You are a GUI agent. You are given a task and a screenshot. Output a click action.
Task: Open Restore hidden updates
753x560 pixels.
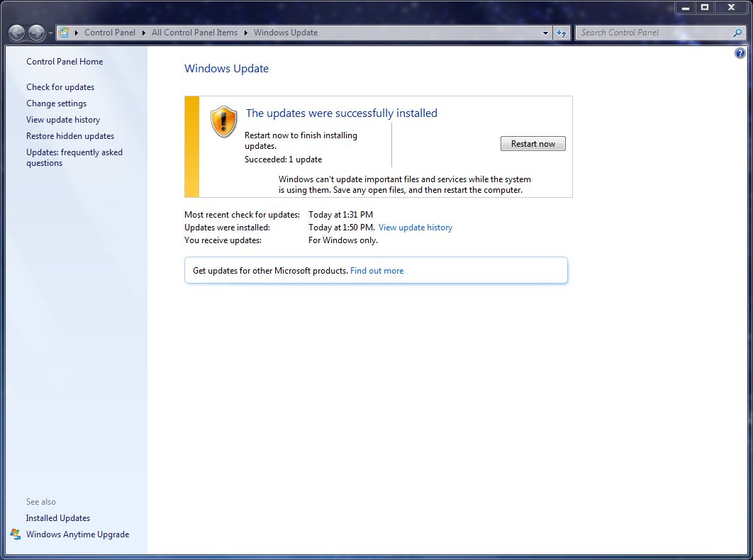click(70, 136)
